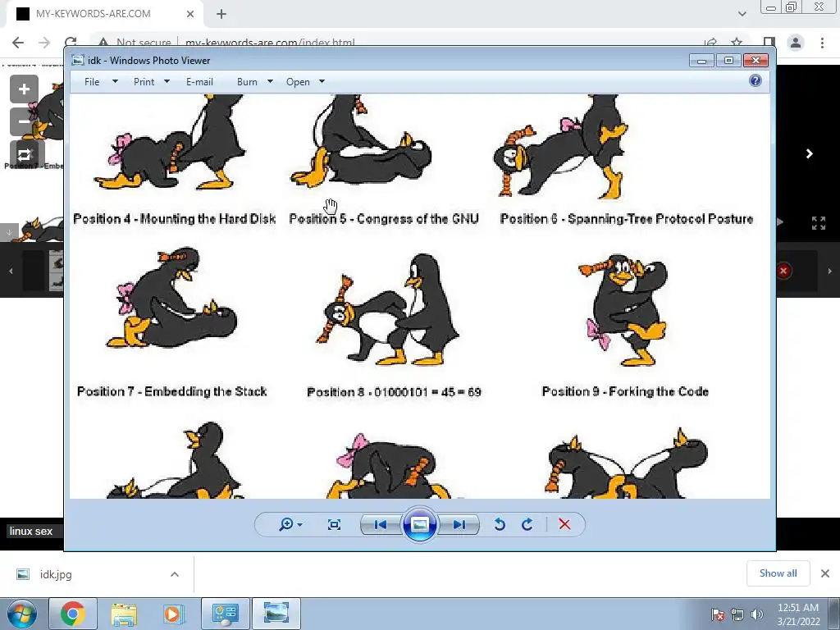
Task: Click the network tray icon
Action: (737, 614)
